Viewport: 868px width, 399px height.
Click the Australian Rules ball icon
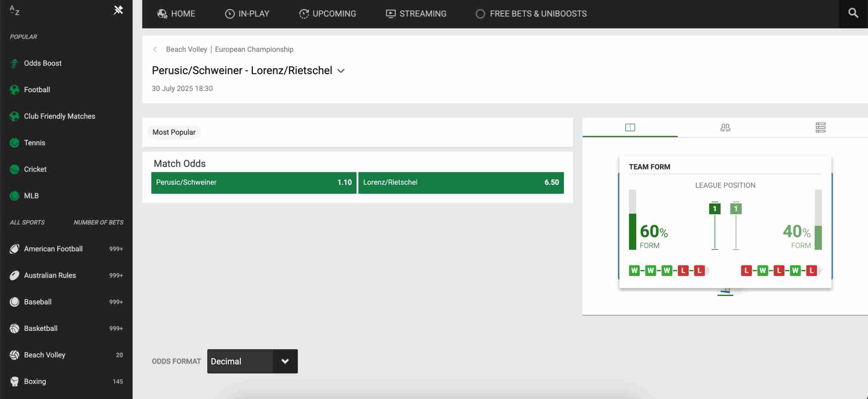click(14, 275)
